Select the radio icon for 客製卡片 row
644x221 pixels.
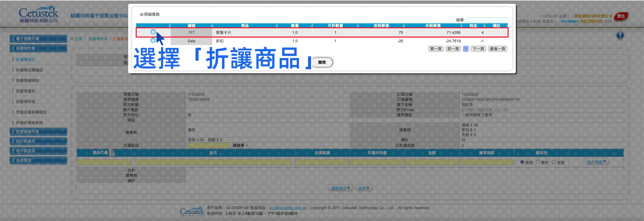(153, 32)
